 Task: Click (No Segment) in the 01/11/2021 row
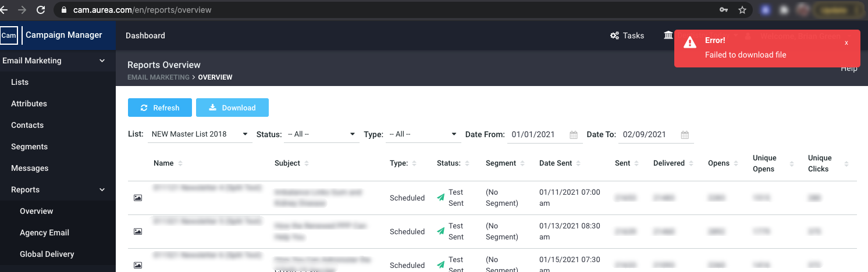tap(502, 198)
